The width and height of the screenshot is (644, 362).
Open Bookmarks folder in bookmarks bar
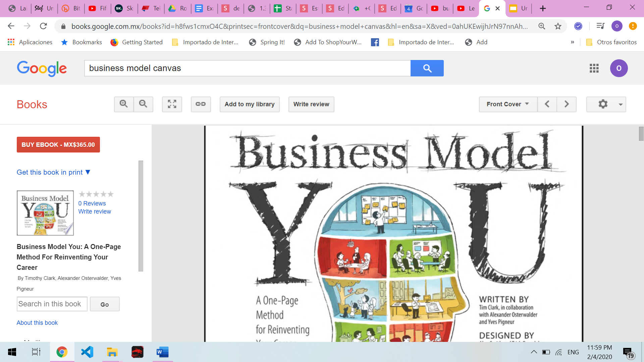pyautogui.click(x=82, y=42)
